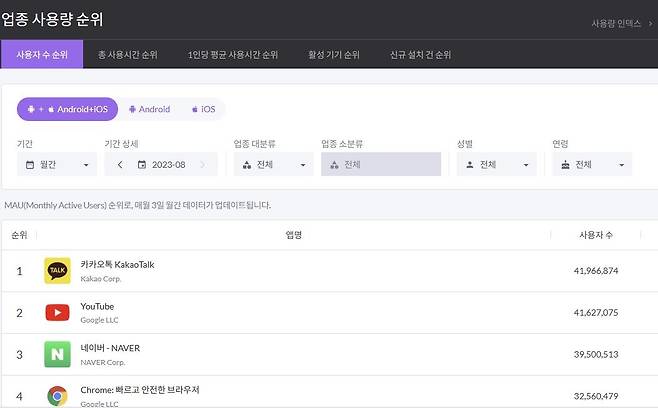Select the 사용자 수 순위 tab

42,54
